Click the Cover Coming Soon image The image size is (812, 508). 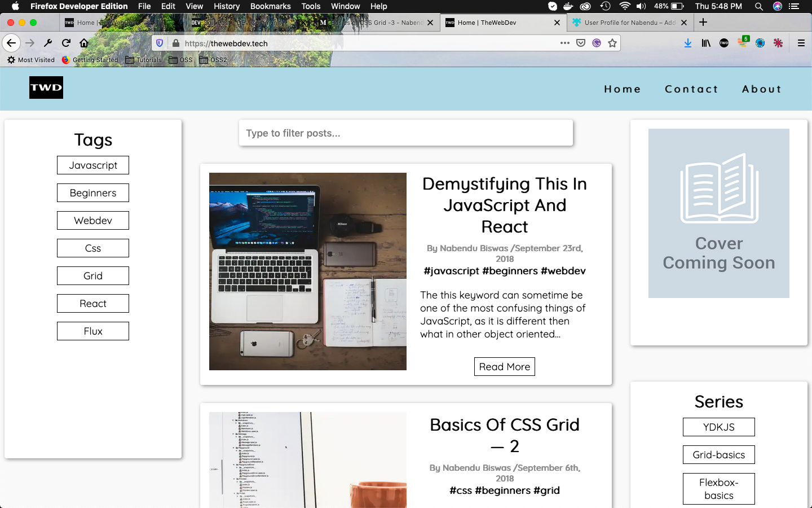(x=719, y=213)
